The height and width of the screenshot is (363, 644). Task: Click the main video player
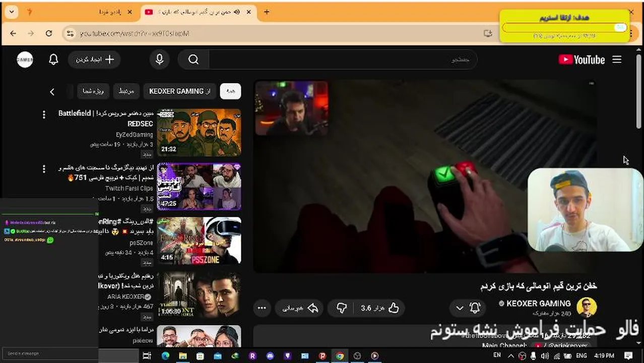click(x=424, y=176)
